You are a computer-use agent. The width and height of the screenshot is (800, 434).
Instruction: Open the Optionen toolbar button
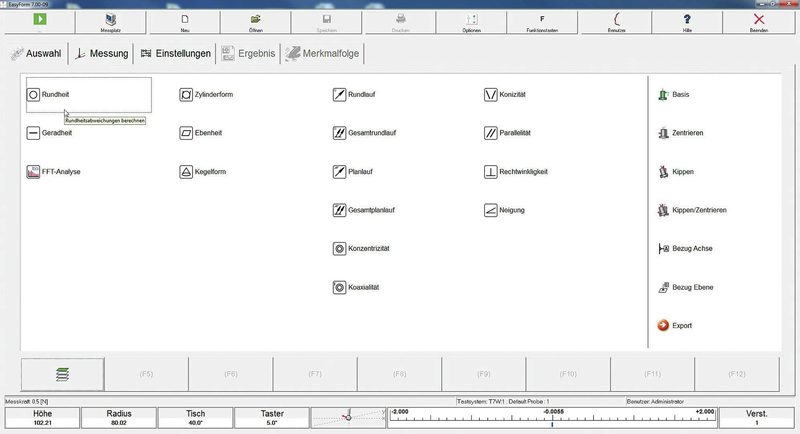click(x=472, y=21)
